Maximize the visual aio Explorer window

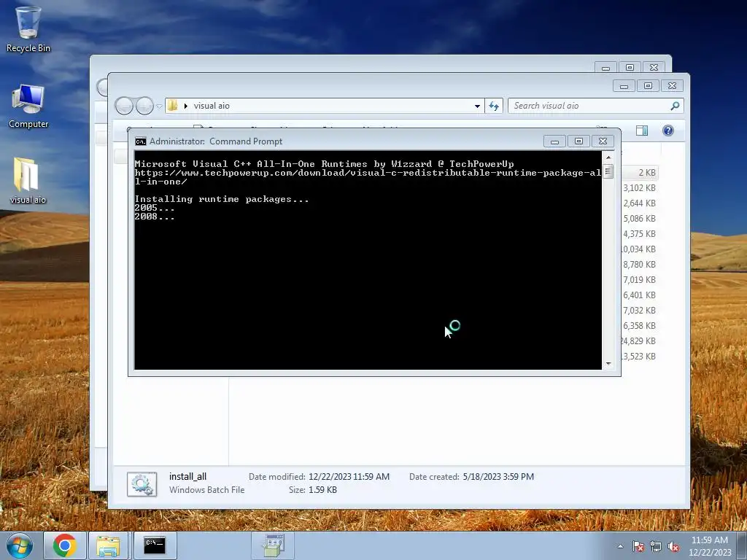pos(648,86)
